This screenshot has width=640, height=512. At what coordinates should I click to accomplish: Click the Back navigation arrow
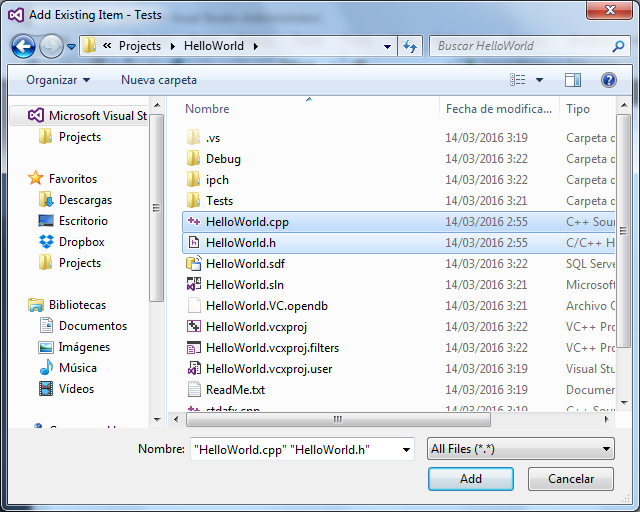(x=23, y=46)
